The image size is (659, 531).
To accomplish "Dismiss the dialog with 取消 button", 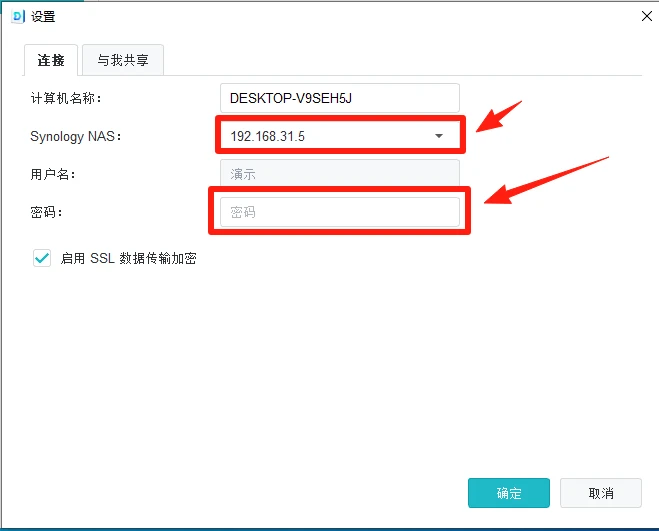I will [x=601, y=493].
